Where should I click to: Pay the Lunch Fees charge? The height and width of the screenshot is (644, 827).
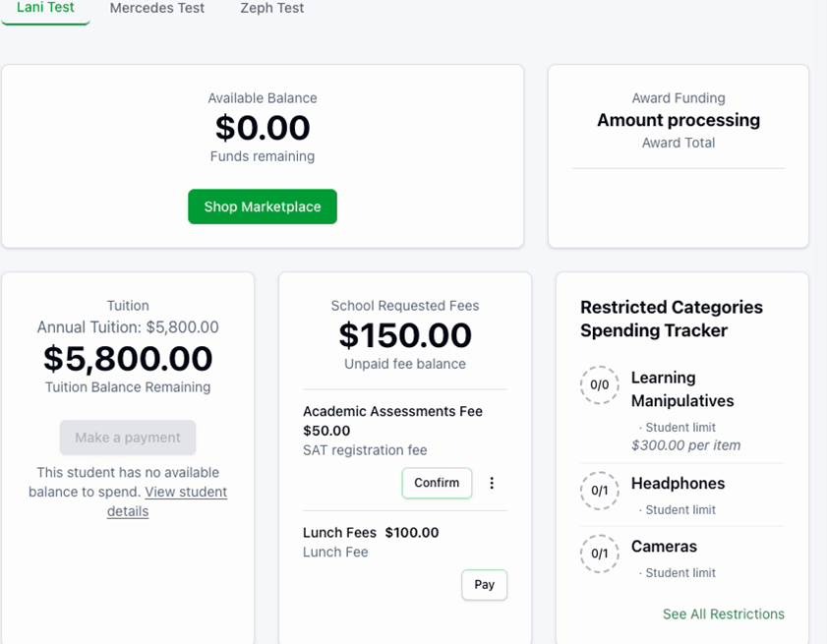coord(484,584)
